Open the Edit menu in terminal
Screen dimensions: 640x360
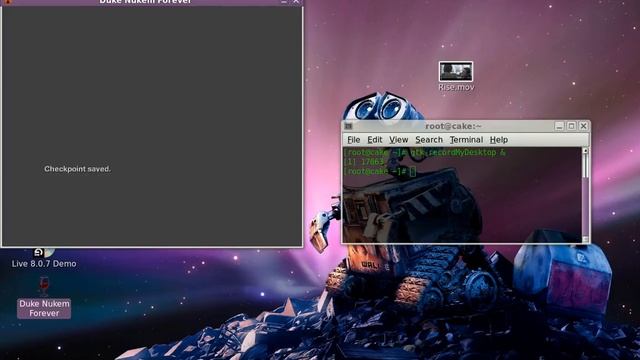click(374, 140)
